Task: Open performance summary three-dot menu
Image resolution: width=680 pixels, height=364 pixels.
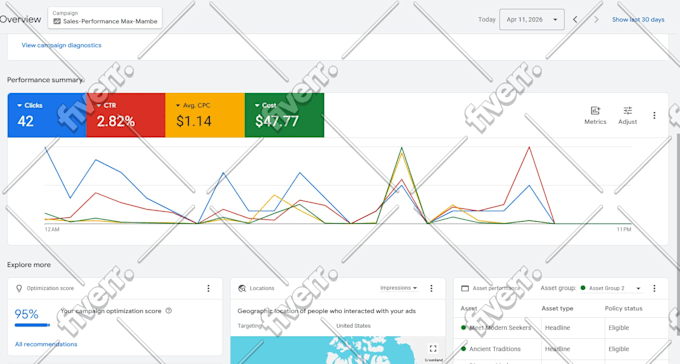Action: click(654, 115)
